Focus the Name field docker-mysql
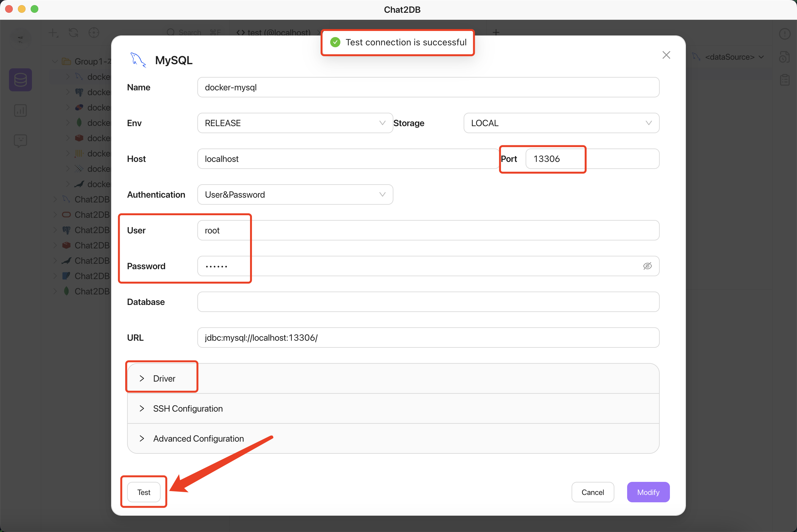 point(428,87)
